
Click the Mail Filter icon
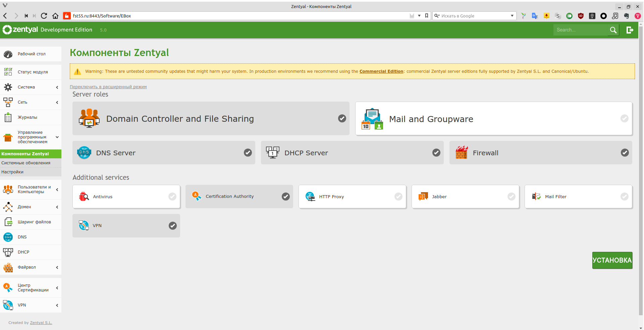coord(536,197)
